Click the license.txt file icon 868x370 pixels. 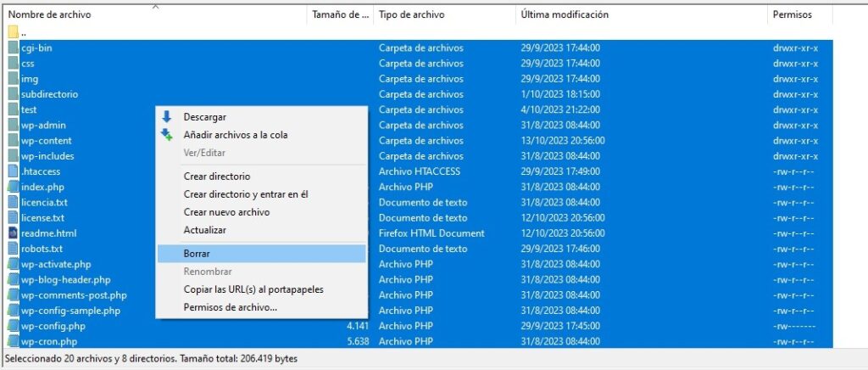[14, 218]
